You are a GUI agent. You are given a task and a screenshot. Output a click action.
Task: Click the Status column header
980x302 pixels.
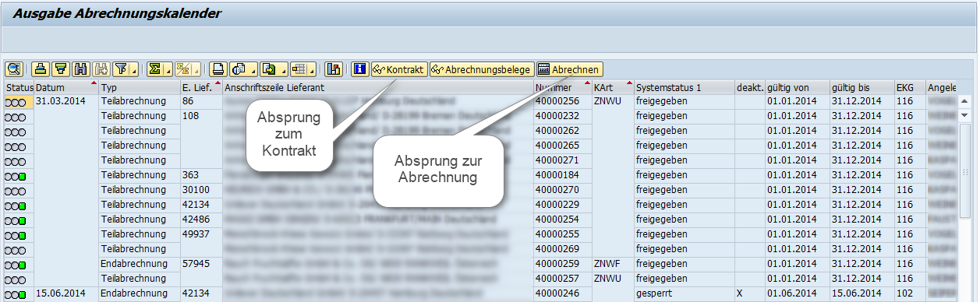tap(19, 87)
